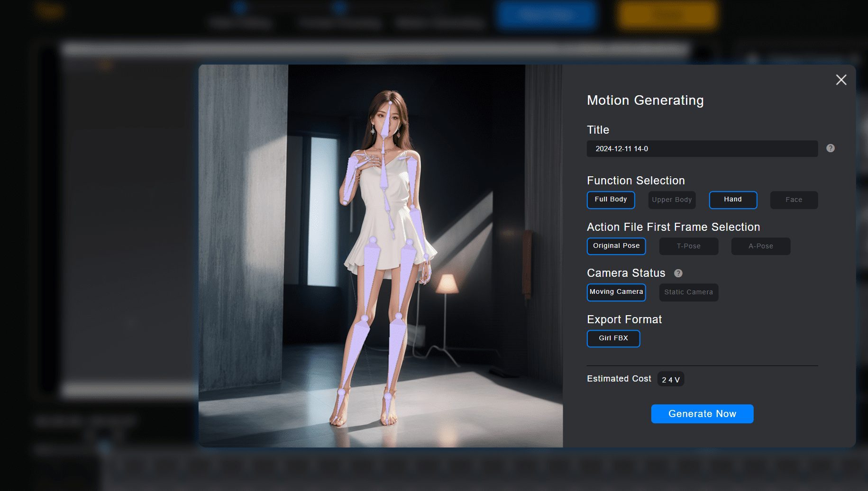The width and height of the screenshot is (868, 491).
Task: Select Full Body function
Action: pyautogui.click(x=611, y=200)
